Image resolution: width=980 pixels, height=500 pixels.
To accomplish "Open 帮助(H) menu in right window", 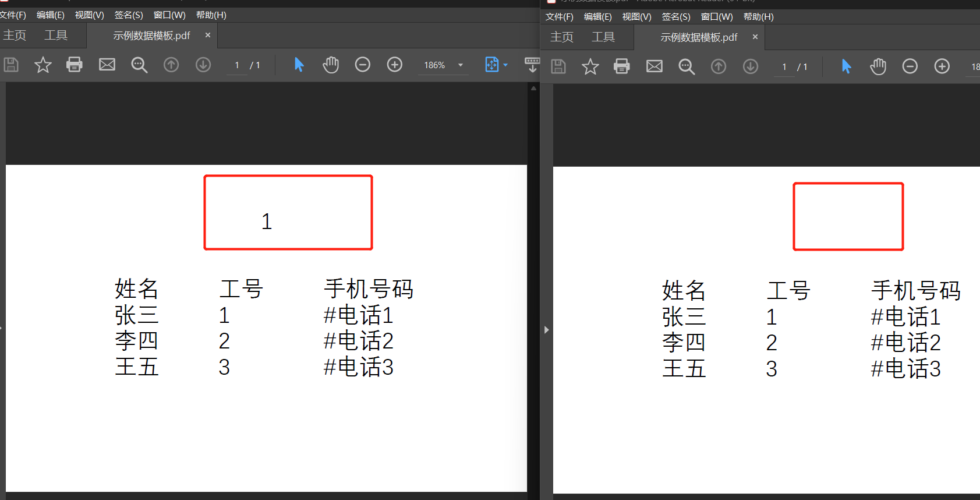I will pos(758,17).
